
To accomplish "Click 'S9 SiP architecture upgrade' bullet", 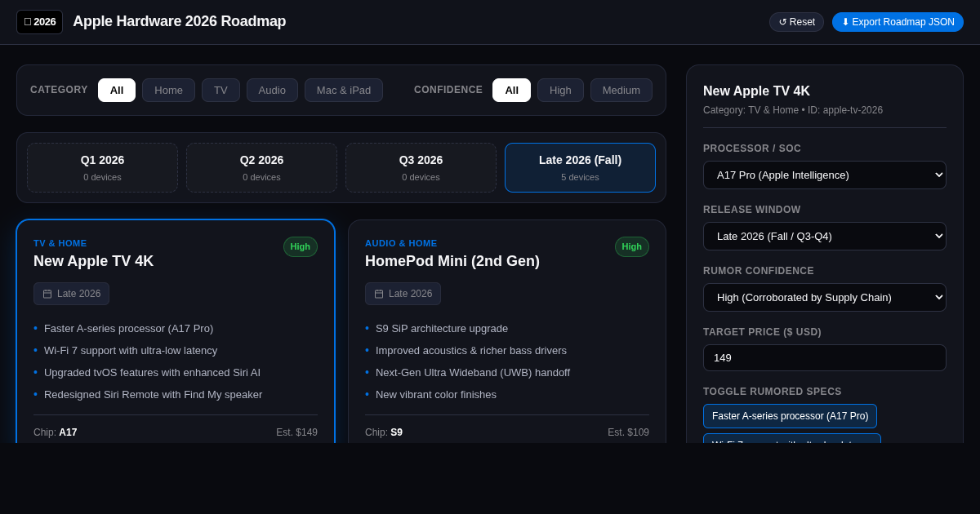I will click(442, 328).
